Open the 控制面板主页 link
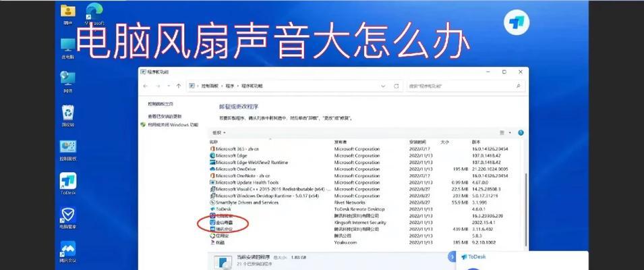This screenshot has width=644, height=270. point(160,105)
